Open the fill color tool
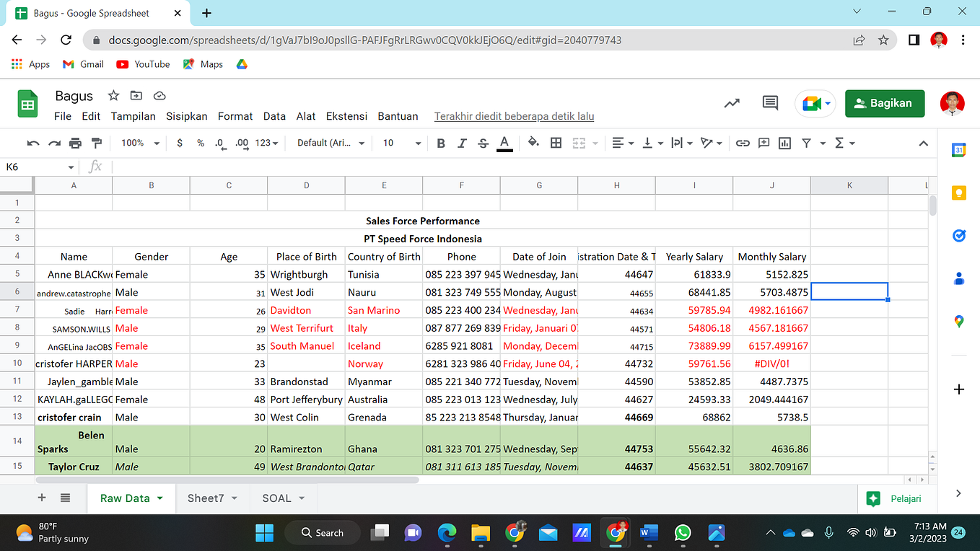980x551 pixels. 533,142
